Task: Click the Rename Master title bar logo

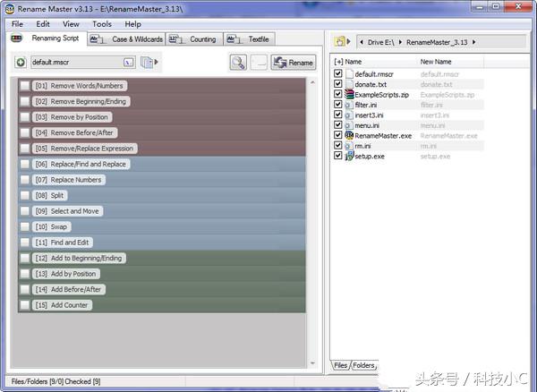Action: pos(10,9)
